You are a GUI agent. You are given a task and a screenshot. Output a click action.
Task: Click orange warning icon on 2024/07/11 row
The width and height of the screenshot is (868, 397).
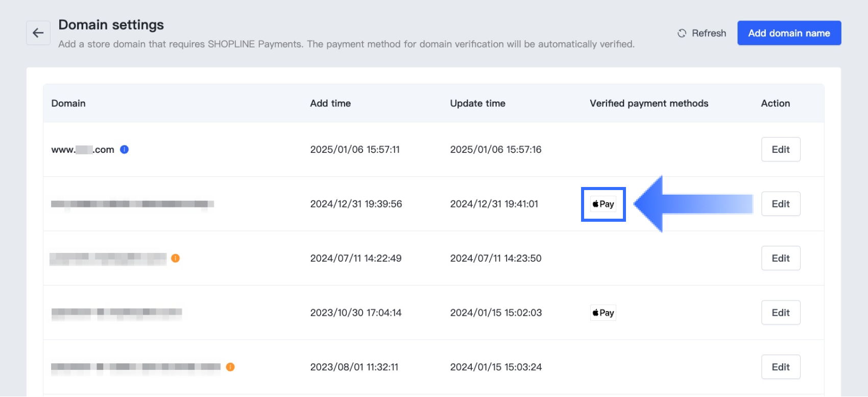point(175,258)
